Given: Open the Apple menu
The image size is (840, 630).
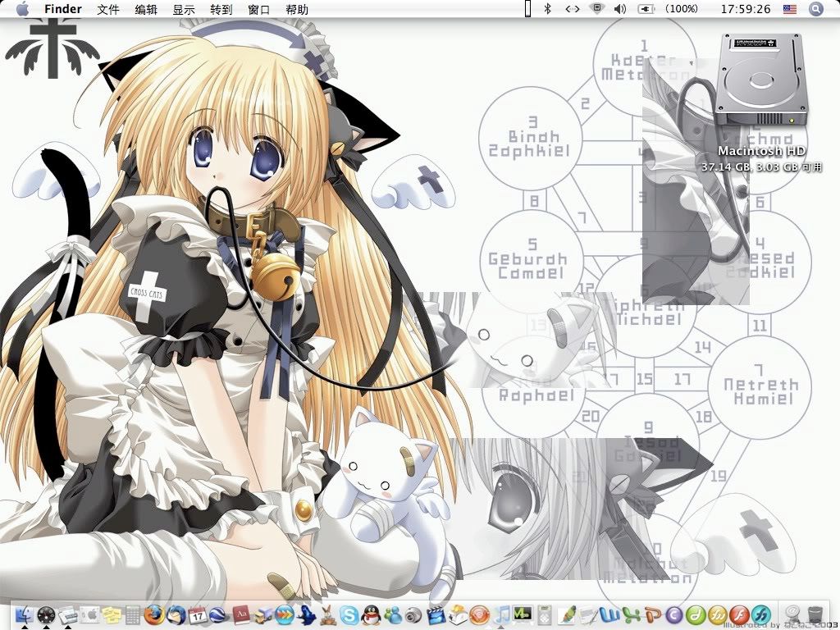Looking at the screenshot, I should (23, 8).
